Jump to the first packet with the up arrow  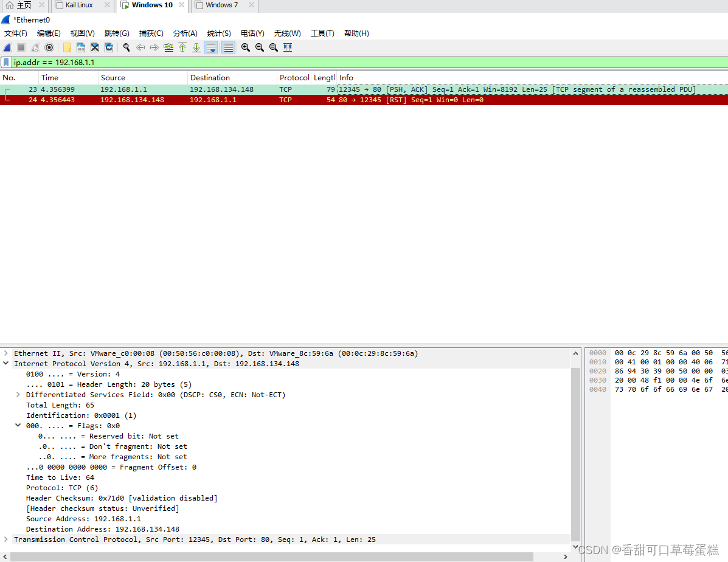(182, 47)
